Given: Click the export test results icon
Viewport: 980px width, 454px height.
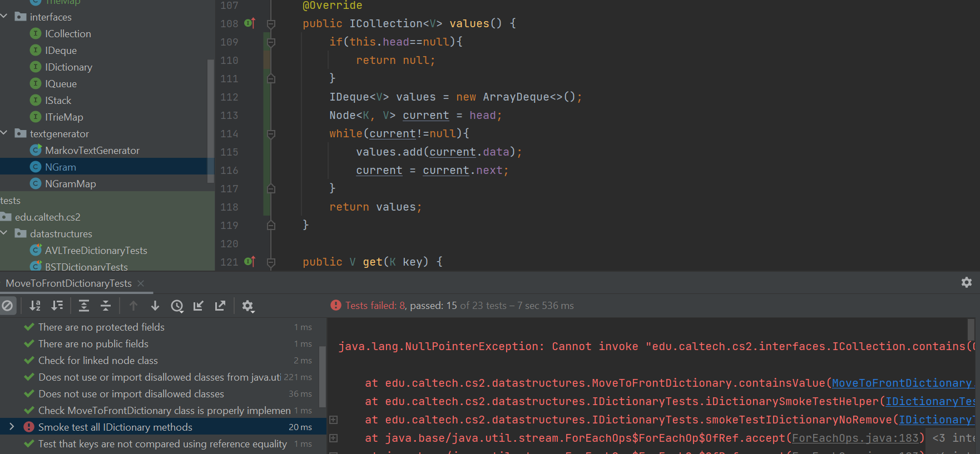Looking at the screenshot, I should [220, 306].
